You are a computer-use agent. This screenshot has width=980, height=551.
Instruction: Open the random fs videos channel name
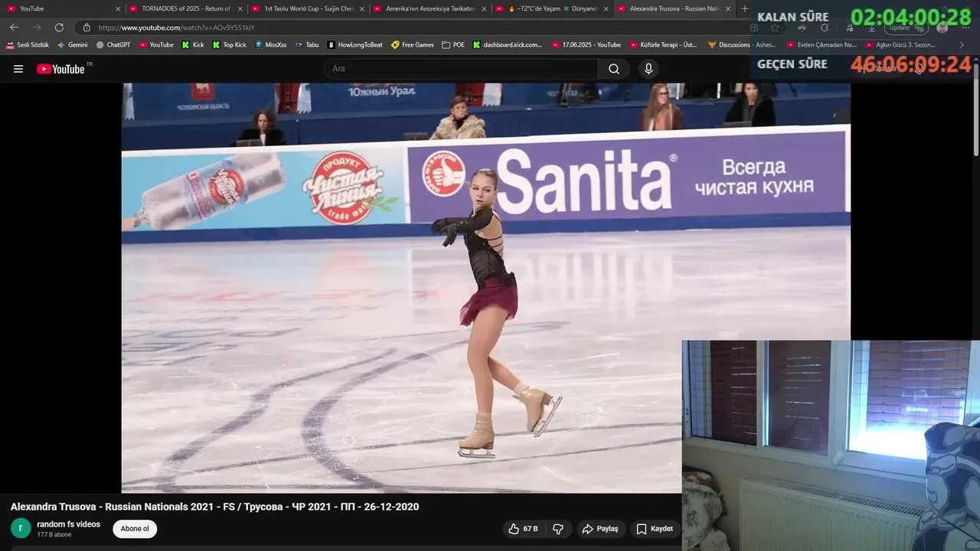[x=69, y=524]
